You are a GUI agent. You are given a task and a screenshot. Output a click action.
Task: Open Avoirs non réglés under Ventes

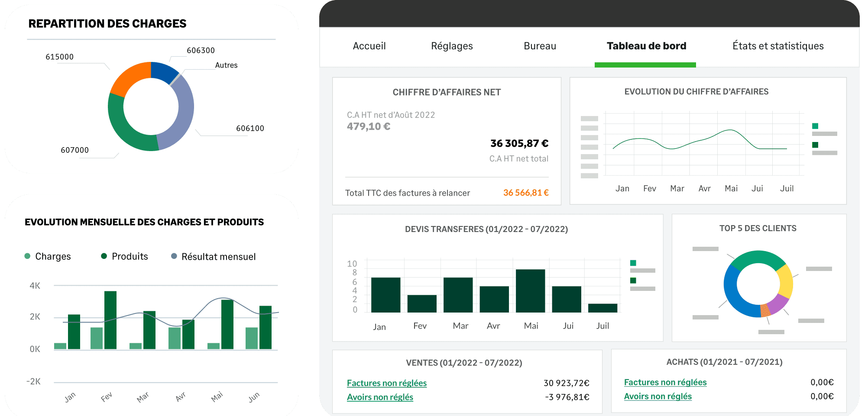tap(380, 397)
